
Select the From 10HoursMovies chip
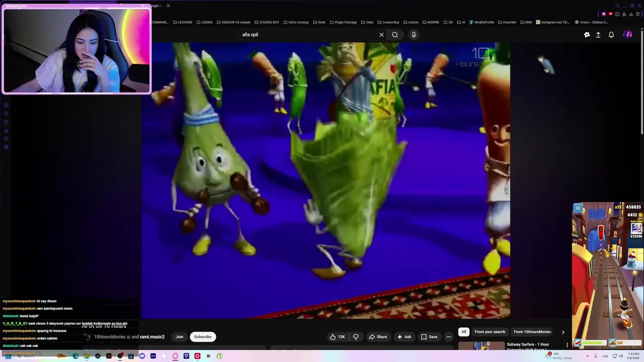(x=532, y=332)
